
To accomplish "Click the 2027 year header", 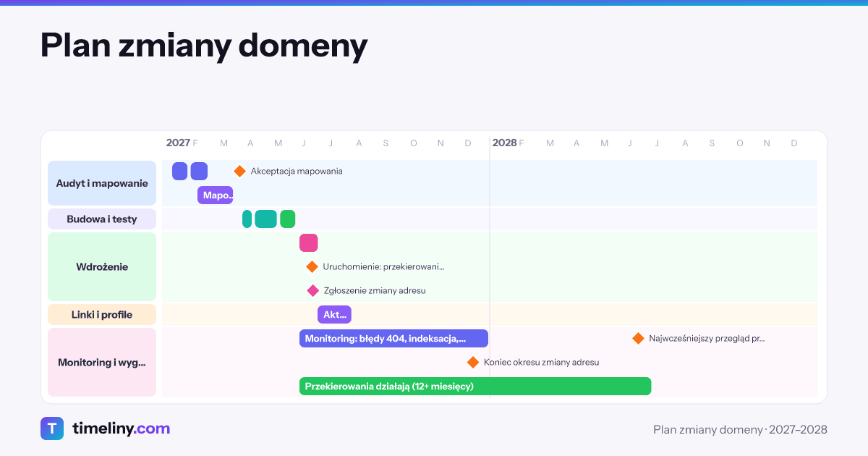I will click(x=178, y=143).
